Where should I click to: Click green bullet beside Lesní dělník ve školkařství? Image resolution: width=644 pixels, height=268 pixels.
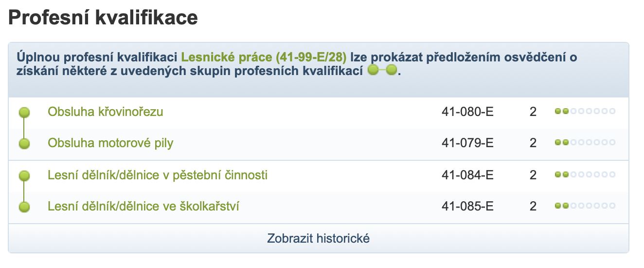(24, 207)
